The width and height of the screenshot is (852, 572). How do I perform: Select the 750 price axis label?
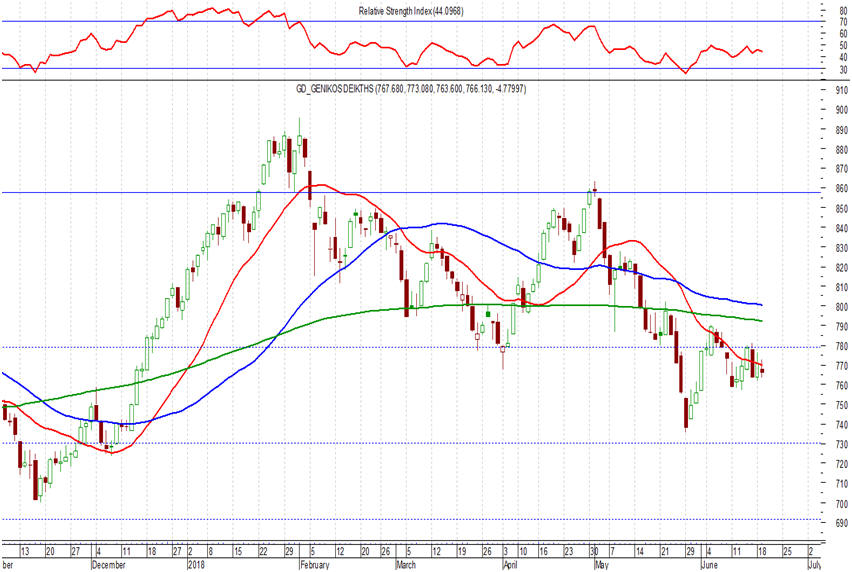(x=842, y=405)
